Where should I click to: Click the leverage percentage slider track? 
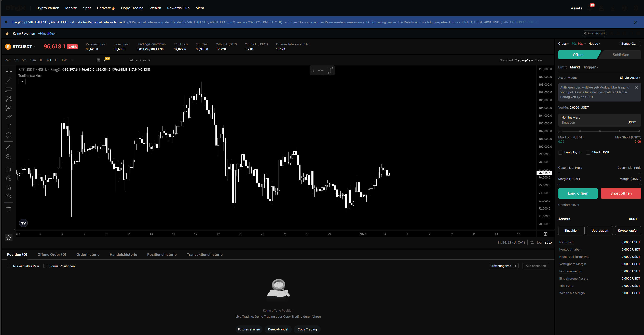coord(599,131)
